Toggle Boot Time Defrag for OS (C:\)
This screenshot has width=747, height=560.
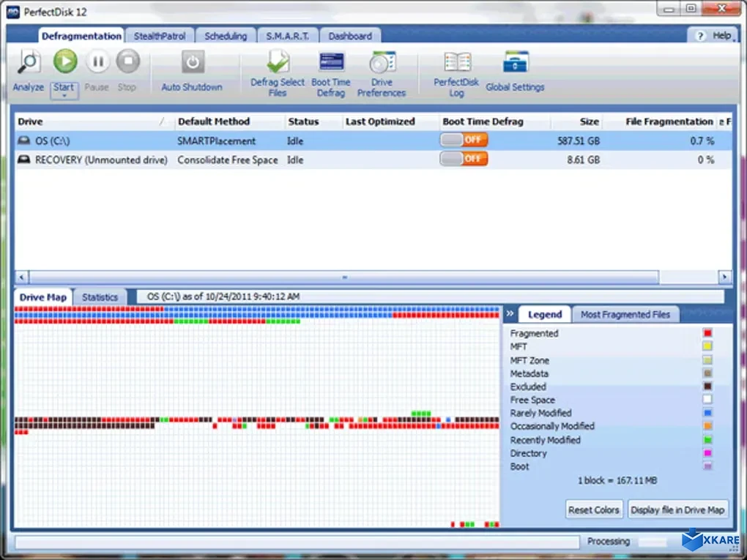[464, 140]
